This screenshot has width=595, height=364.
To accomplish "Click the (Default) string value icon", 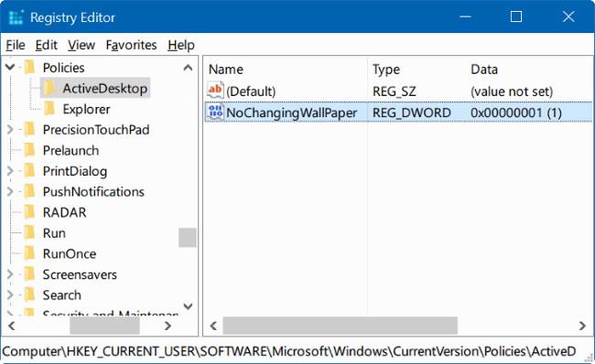I will pos(215,91).
